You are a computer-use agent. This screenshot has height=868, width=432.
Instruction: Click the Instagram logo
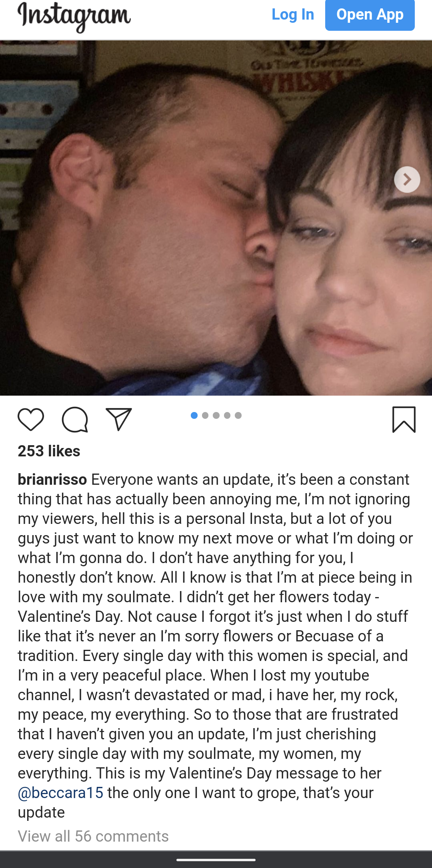(74, 16)
